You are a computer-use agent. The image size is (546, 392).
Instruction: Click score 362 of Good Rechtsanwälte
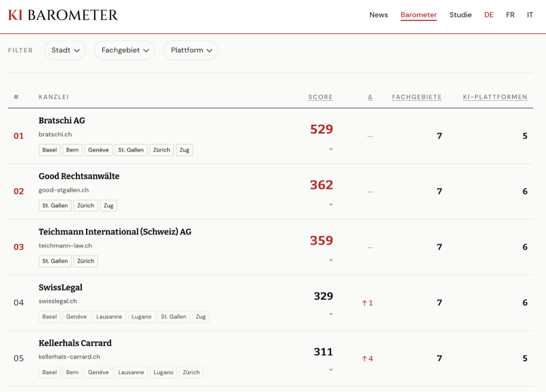pyautogui.click(x=321, y=185)
